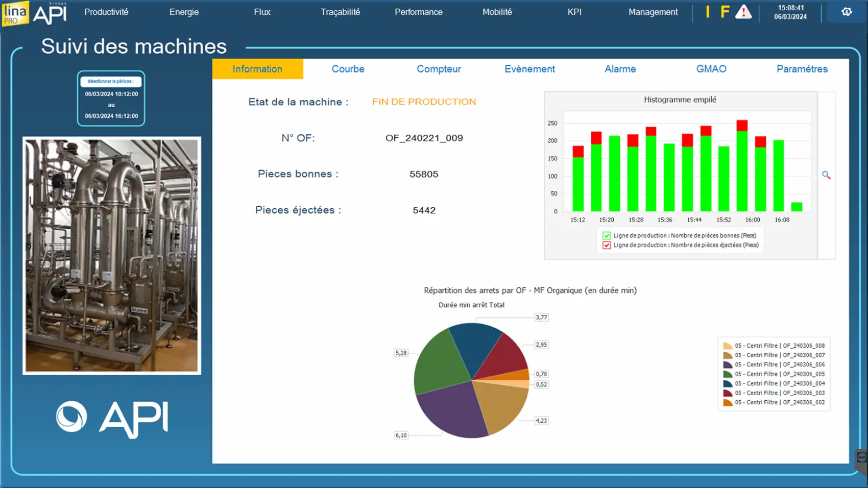Open the Productivité menu

[106, 12]
